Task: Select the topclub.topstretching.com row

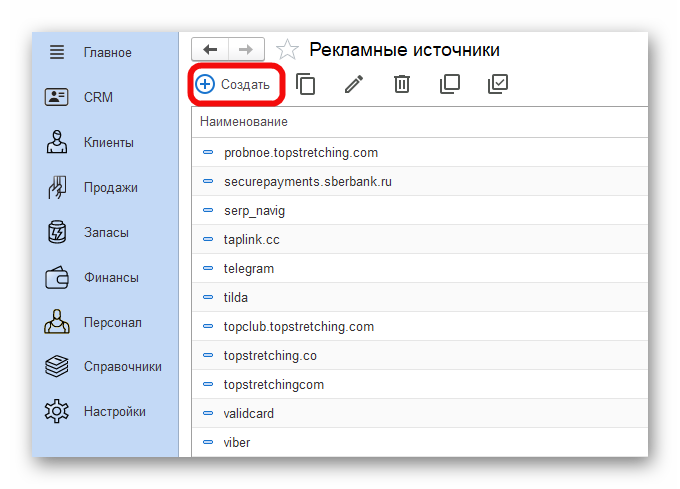Action: (420, 326)
